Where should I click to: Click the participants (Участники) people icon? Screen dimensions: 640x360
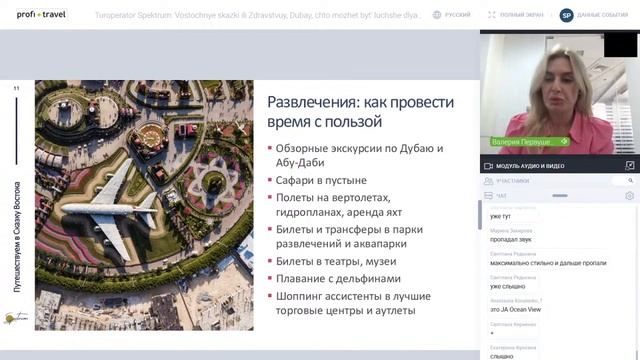click(x=488, y=180)
